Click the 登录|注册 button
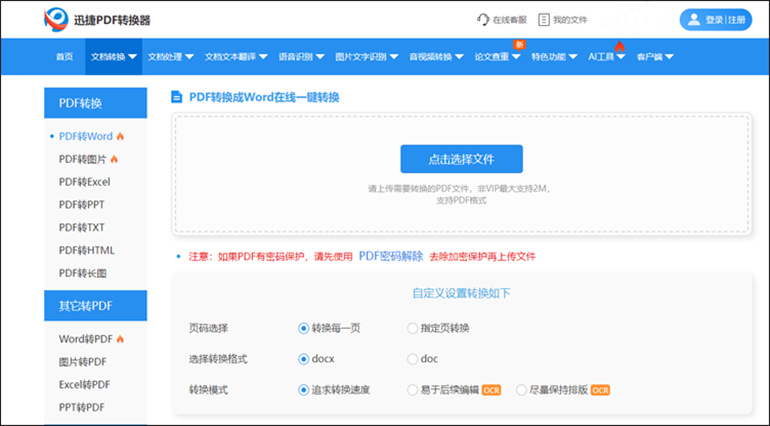Screen dimensions: 770x426 pos(715,20)
